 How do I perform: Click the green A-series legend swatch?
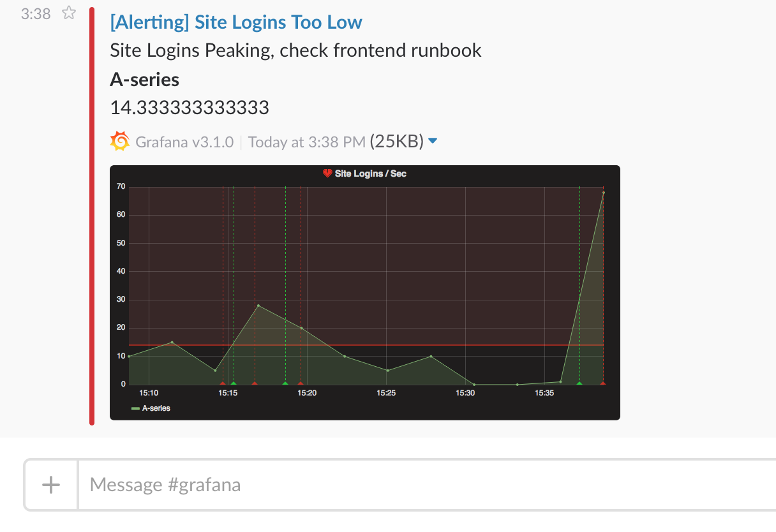[x=134, y=408]
